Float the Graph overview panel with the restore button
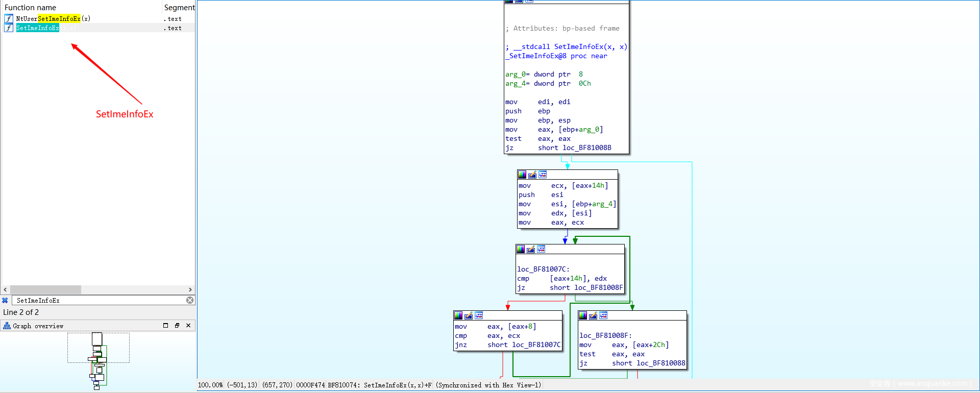This screenshot has width=980, height=393. coord(177,326)
